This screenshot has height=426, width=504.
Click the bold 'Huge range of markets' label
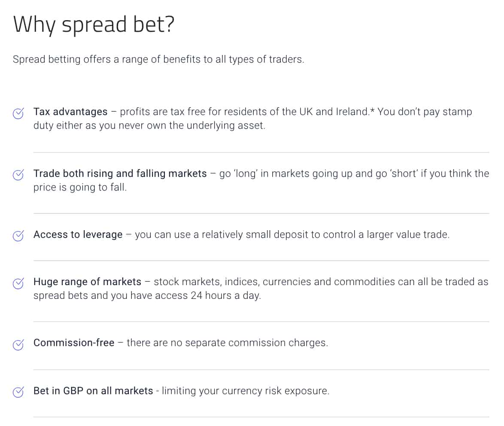[x=87, y=282]
